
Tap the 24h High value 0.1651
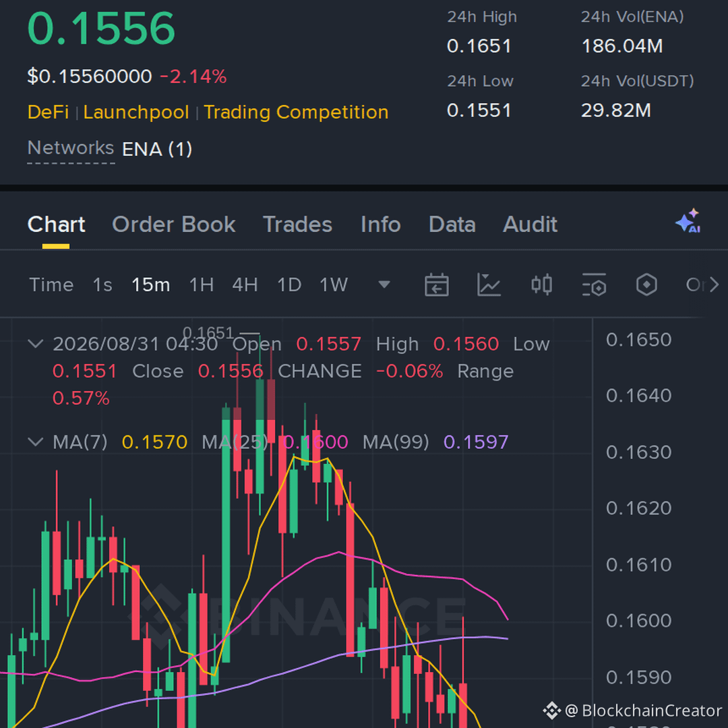479,46
